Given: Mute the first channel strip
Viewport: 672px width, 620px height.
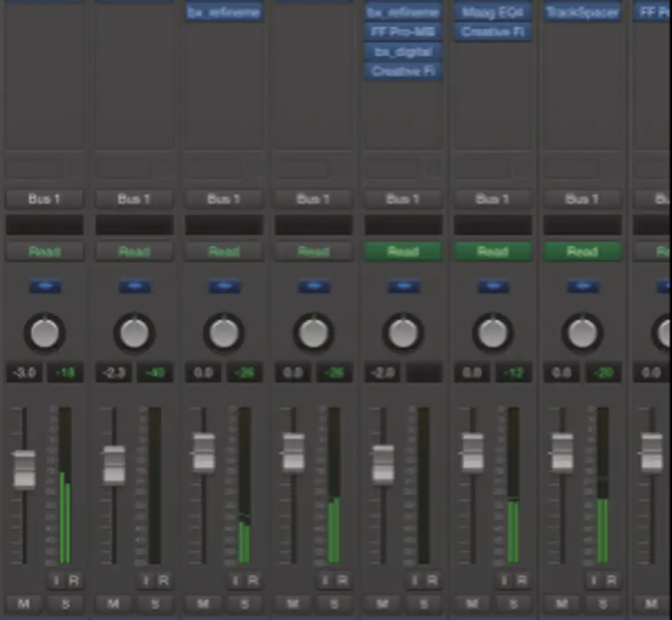Looking at the screenshot, I should point(24,603).
